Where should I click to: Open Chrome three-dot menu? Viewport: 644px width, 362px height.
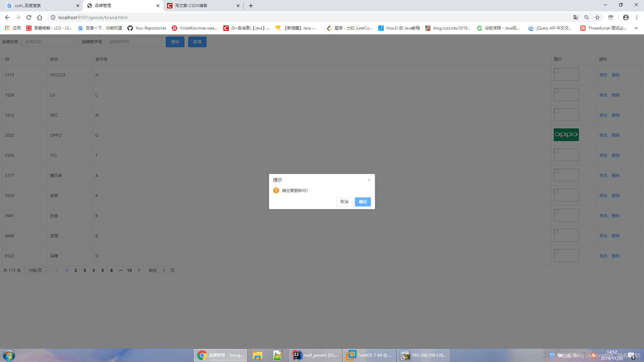tap(637, 17)
